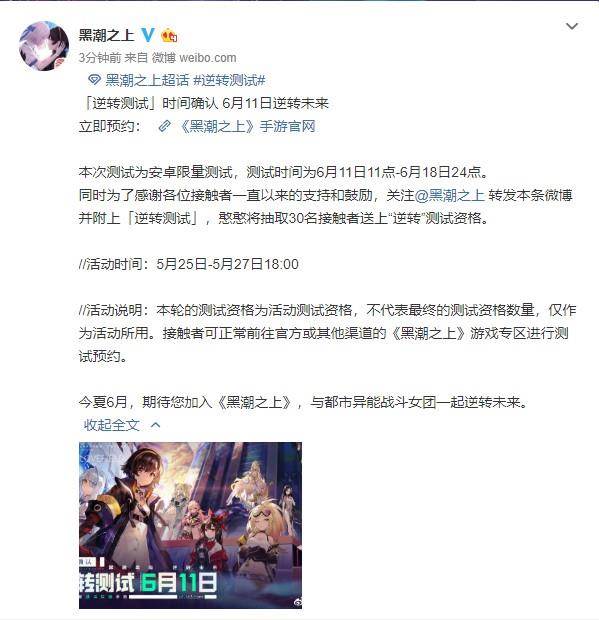Click the super topic diamond icon

pos(94,80)
